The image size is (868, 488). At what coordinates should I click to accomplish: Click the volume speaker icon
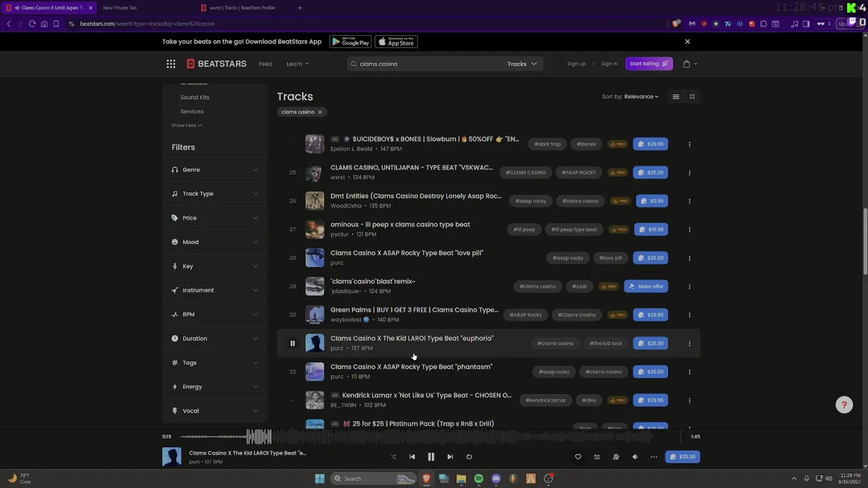(635, 457)
